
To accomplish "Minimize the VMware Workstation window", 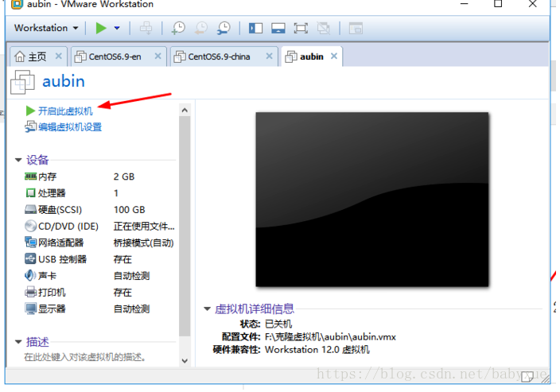I will pyautogui.click(x=465, y=3).
